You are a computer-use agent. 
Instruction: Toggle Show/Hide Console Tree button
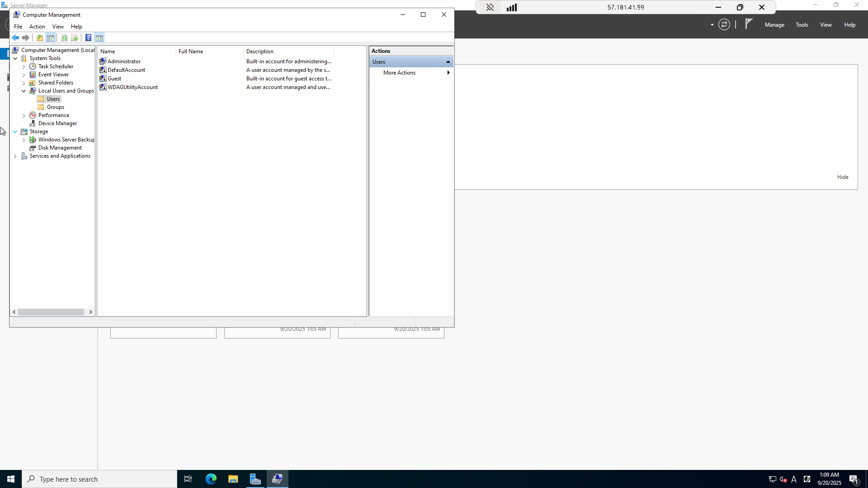51,38
